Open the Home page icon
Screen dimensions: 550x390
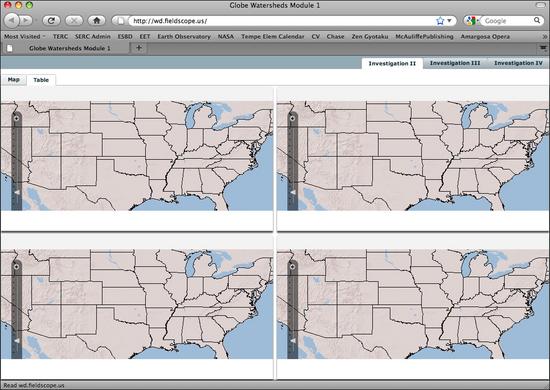tap(97, 21)
